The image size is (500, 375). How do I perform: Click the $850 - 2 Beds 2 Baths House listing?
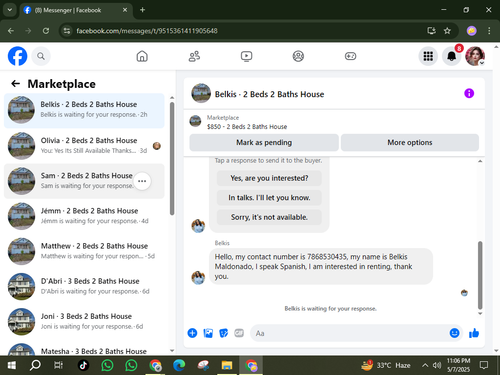tap(247, 127)
